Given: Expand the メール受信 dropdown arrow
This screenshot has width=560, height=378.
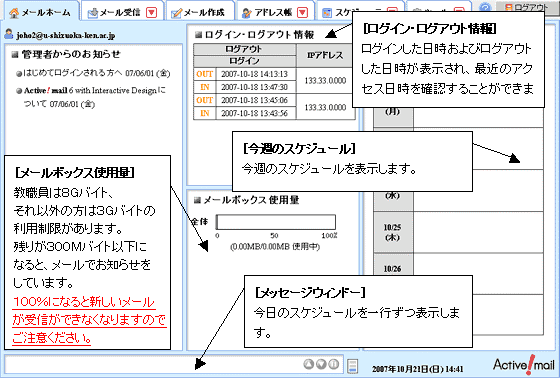Looking at the screenshot, I should pos(152,13).
